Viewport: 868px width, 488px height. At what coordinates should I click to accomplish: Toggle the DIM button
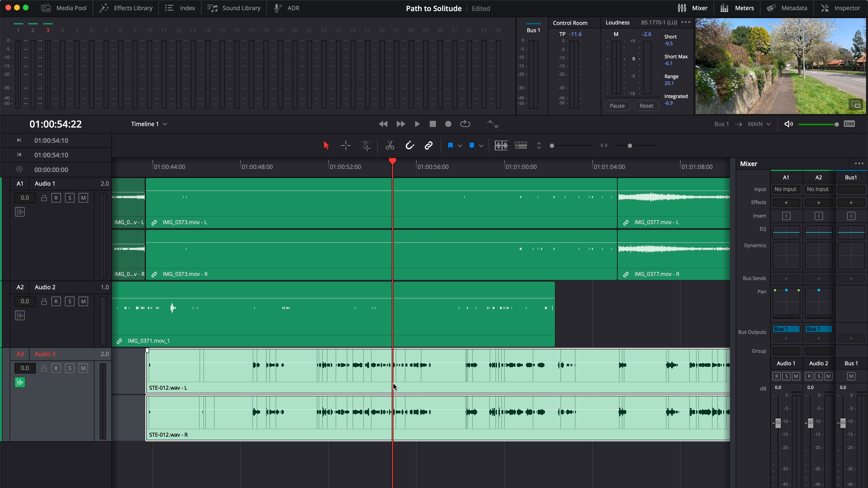click(x=849, y=124)
